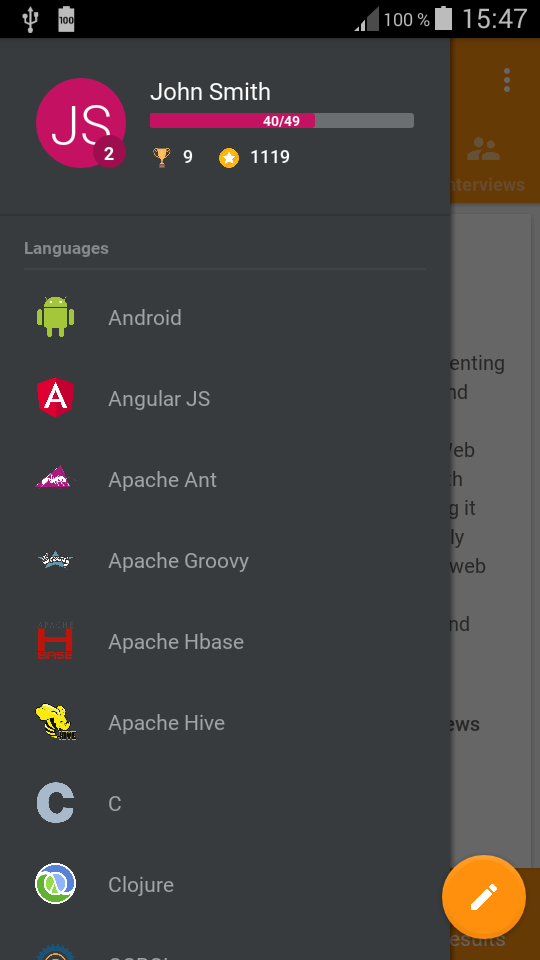The width and height of the screenshot is (540, 960).
Task: Tap the Apache Ant logo icon
Action: pyautogui.click(x=55, y=478)
